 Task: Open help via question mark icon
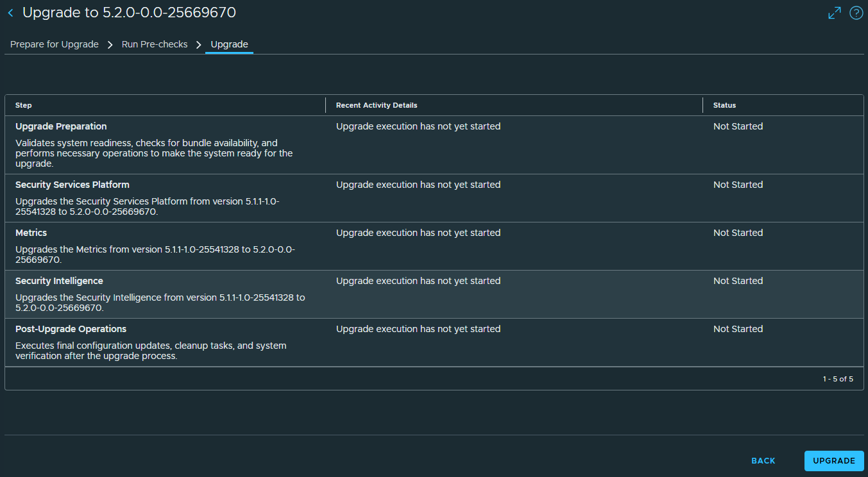(856, 13)
